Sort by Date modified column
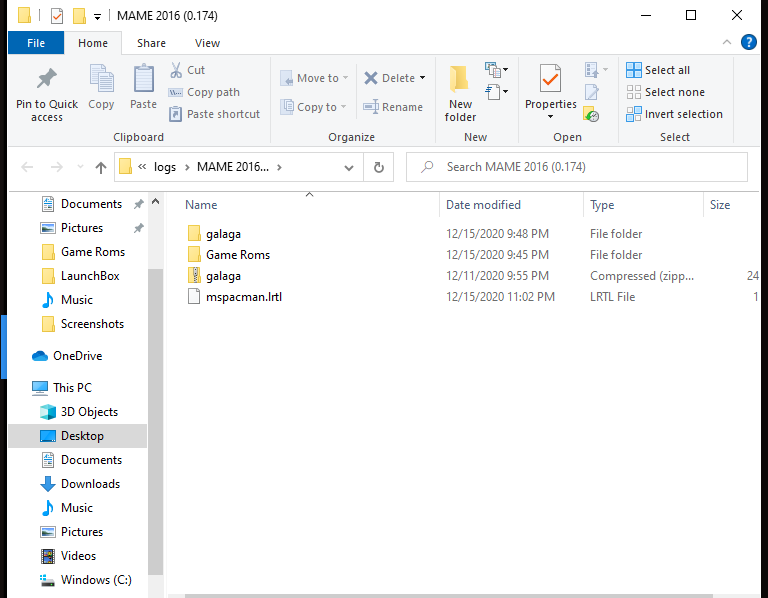The height and width of the screenshot is (598, 768). click(483, 205)
